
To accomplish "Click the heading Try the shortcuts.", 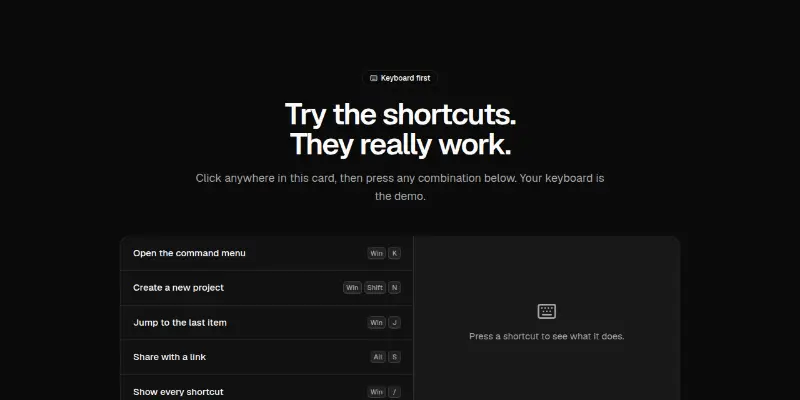I will [x=401, y=114].
